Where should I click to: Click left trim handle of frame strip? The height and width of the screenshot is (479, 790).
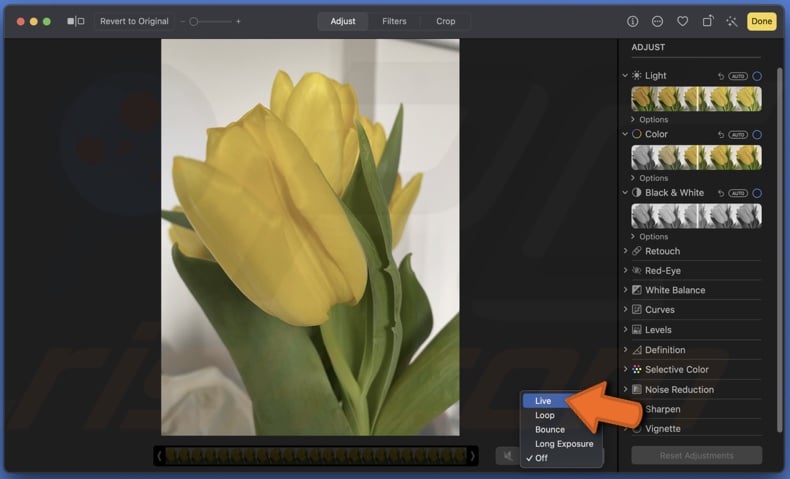(159, 456)
